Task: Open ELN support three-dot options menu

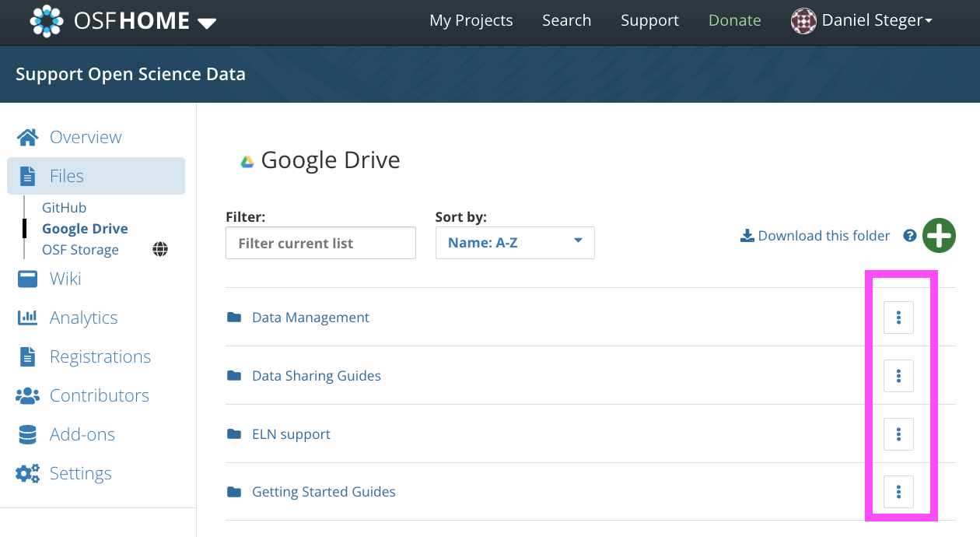Action: 898,434
